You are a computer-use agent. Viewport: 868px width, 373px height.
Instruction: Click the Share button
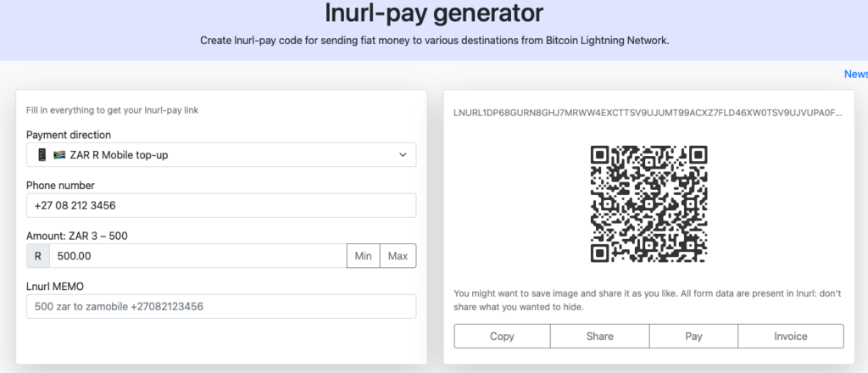(599, 336)
